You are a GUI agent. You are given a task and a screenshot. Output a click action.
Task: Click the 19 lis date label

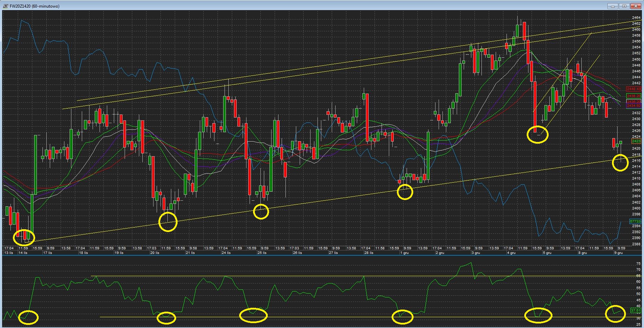pyautogui.click(x=119, y=253)
